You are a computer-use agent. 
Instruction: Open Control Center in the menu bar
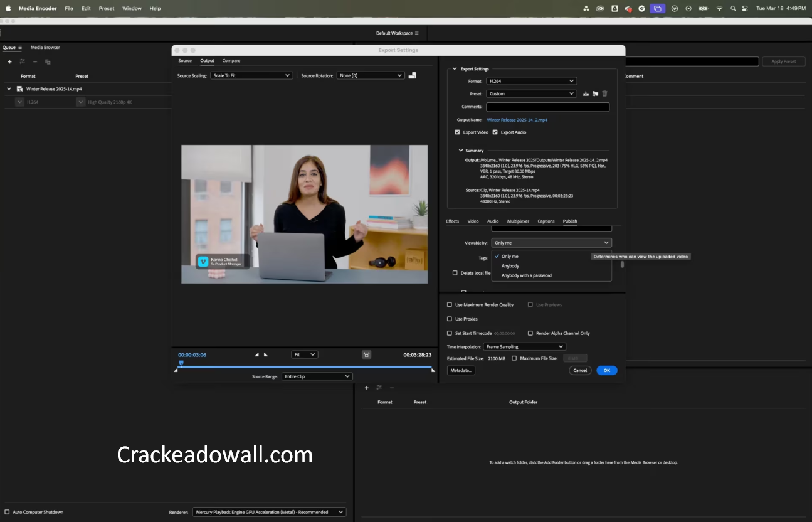pos(745,8)
